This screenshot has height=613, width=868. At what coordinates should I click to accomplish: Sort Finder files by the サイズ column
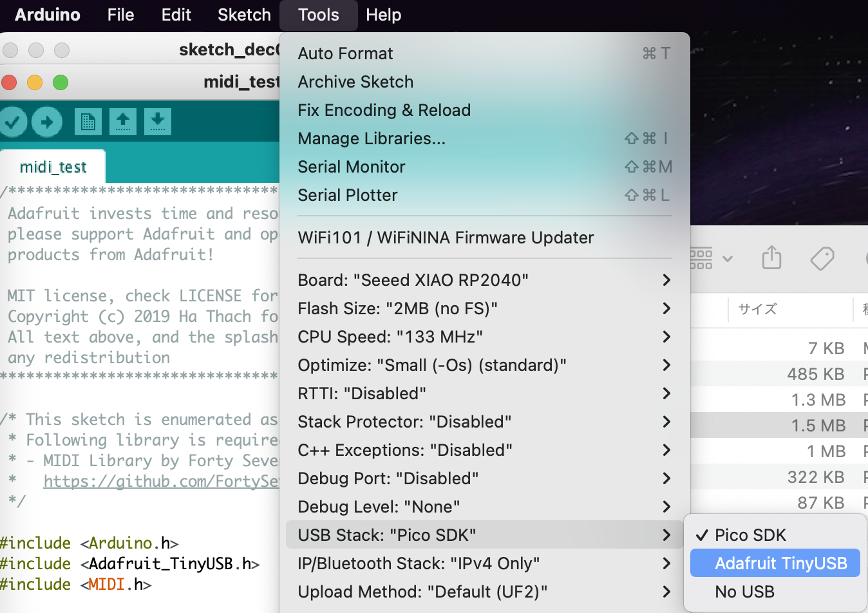tap(757, 309)
